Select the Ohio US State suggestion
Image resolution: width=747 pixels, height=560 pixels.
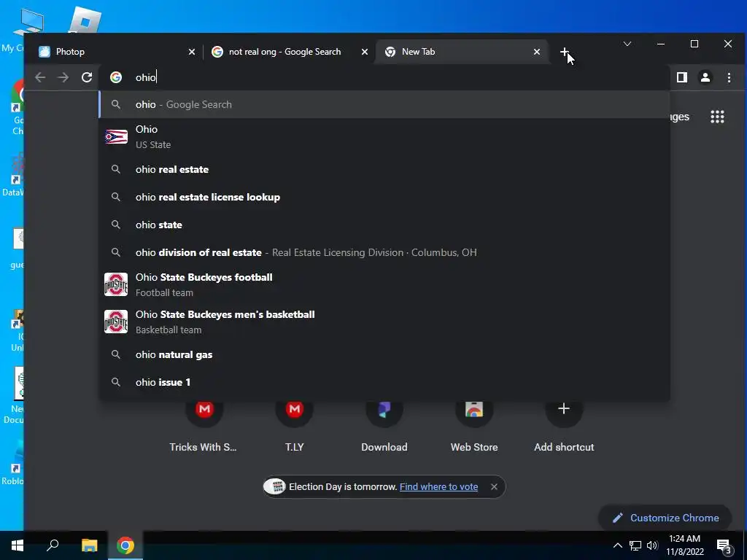pyautogui.click(x=384, y=136)
